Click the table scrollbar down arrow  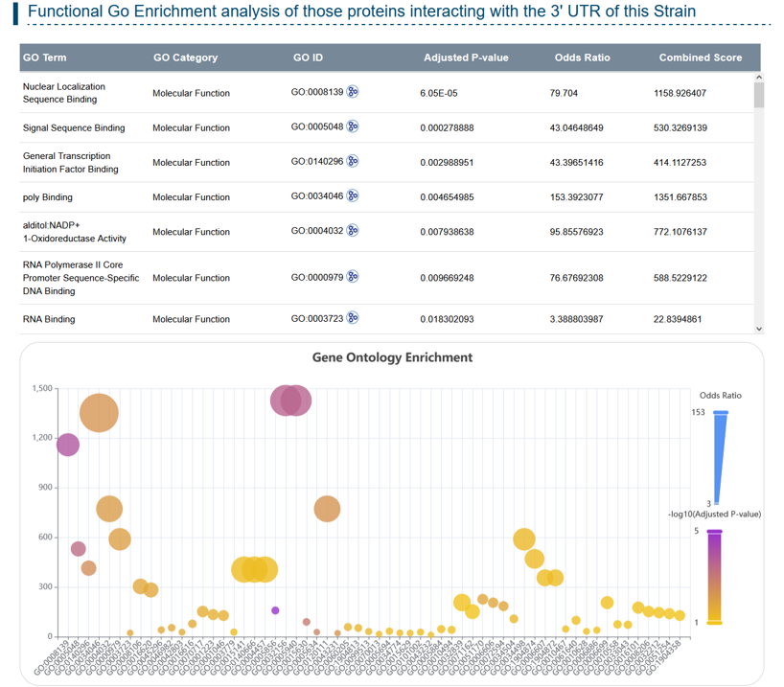click(759, 329)
